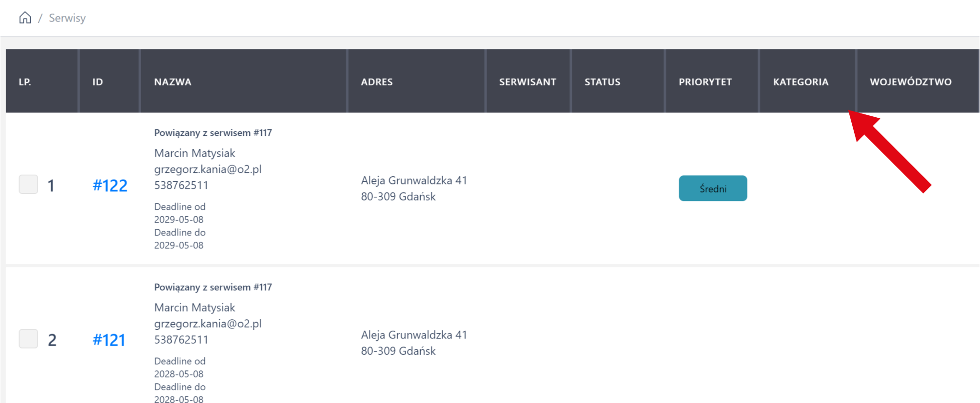
Task: Sort by the PRIORYTET column header
Action: click(705, 82)
